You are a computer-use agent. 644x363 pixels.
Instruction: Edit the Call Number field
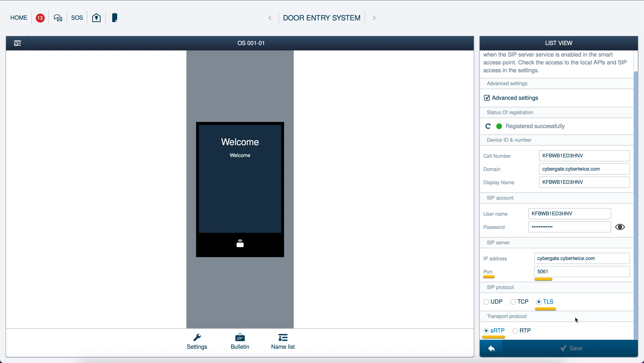[584, 156]
